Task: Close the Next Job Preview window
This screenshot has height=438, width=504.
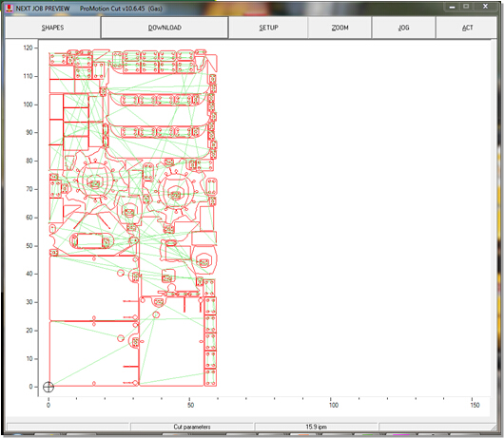Action: pyautogui.click(x=485, y=7)
